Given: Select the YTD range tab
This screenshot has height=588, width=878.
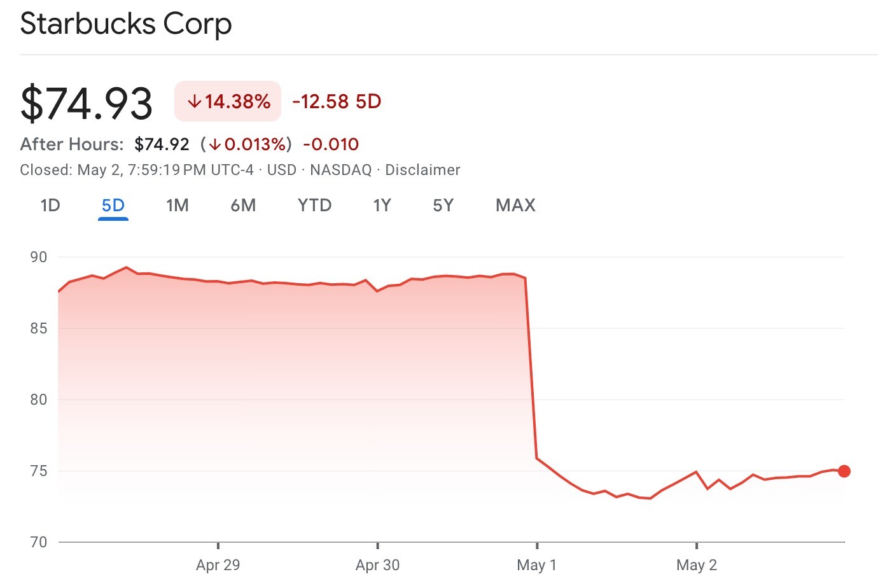Looking at the screenshot, I should pyautogui.click(x=314, y=206).
